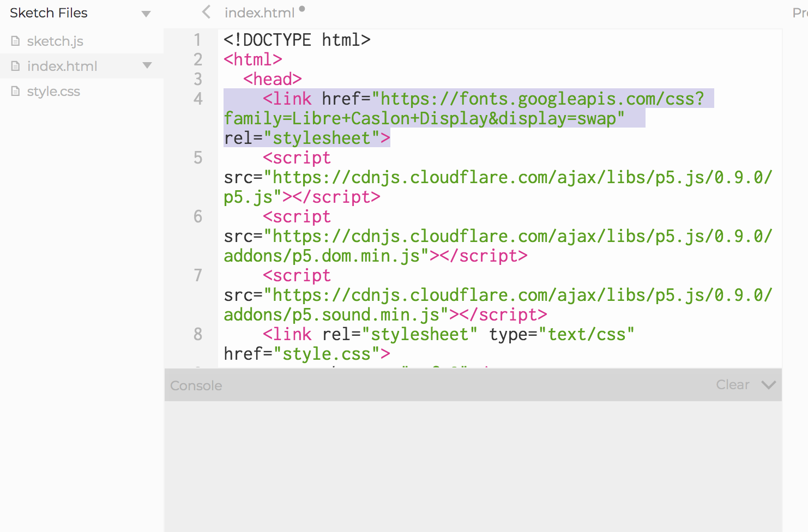Click line number 8 in gutter

tap(197, 334)
